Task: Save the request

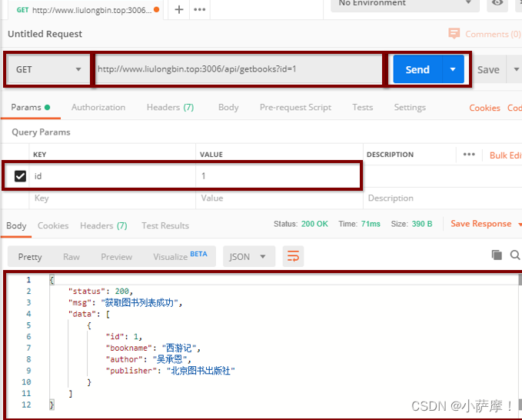Action: pos(488,69)
